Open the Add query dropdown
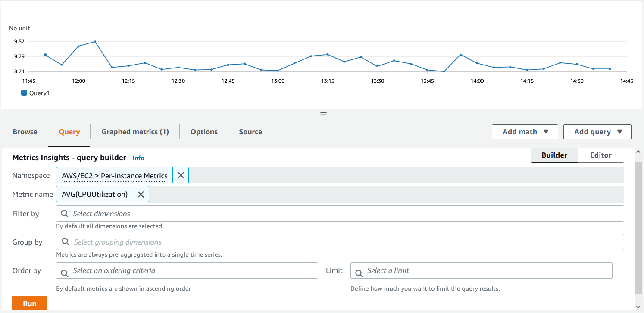Viewport: 644px width, 313px height. (597, 132)
